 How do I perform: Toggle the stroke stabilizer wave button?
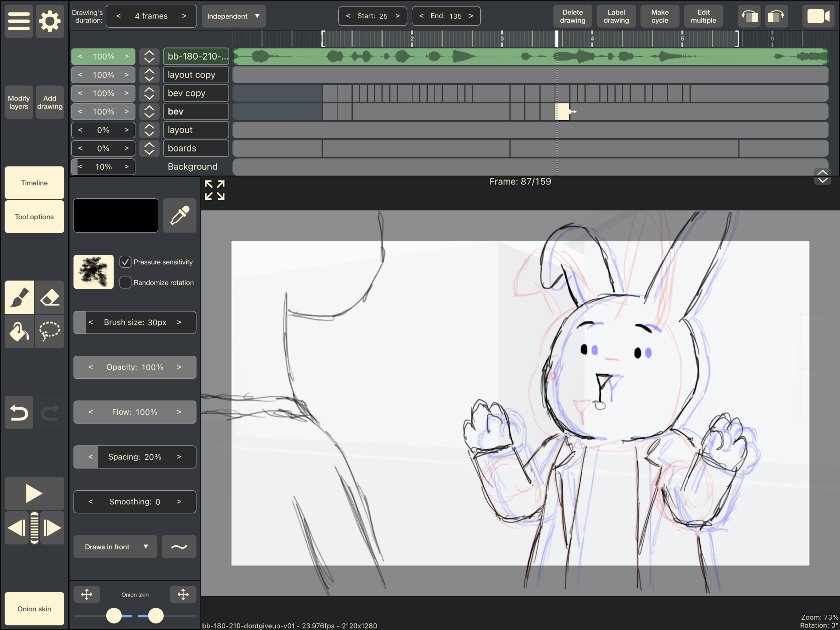pyautogui.click(x=179, y=547)
